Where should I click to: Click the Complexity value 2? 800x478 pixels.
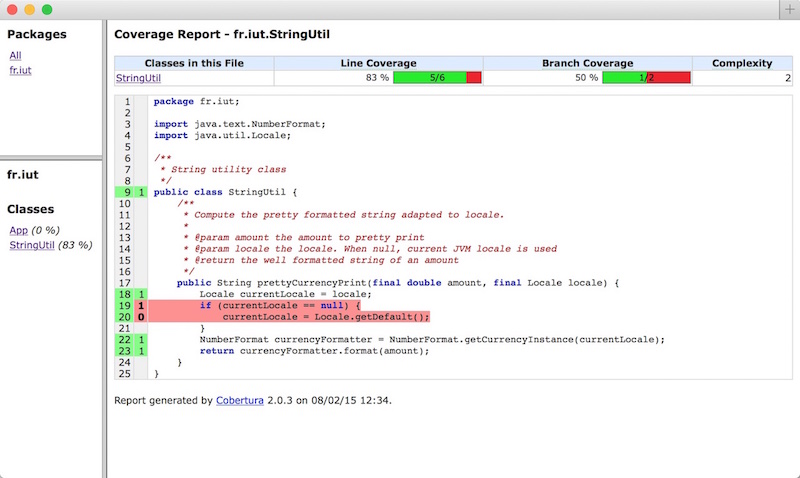[788, 78]
